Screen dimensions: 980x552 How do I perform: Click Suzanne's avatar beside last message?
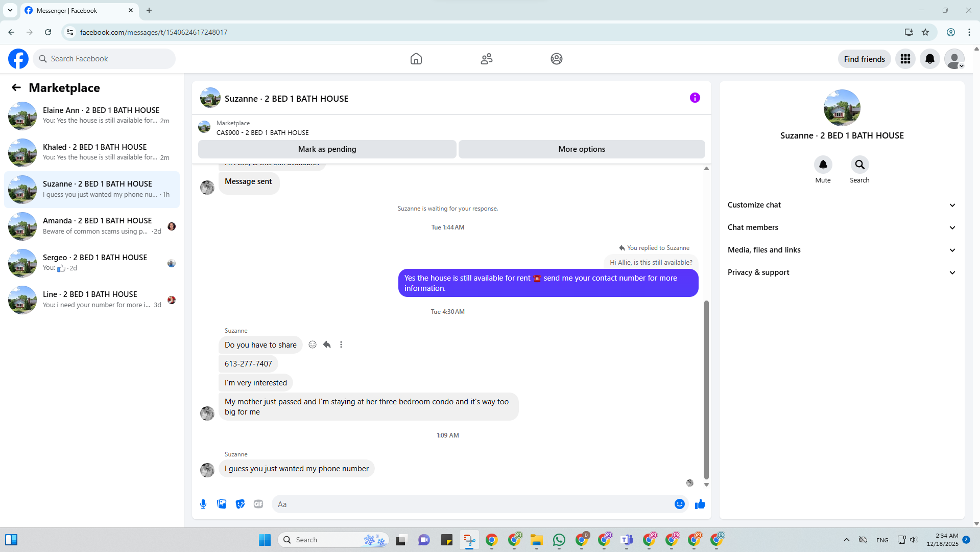(207, 470)
